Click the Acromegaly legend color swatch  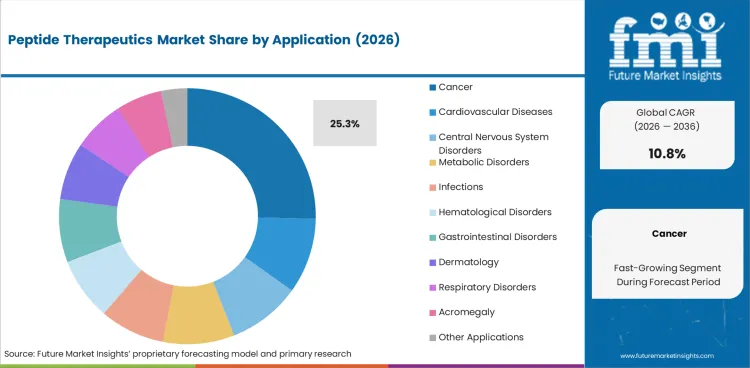tap(432, 312)
